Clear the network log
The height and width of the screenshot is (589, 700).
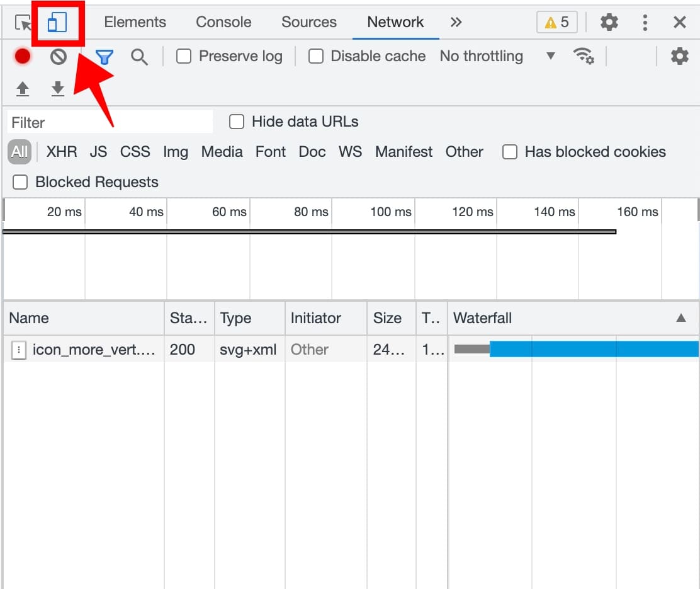tap(59, 57)
